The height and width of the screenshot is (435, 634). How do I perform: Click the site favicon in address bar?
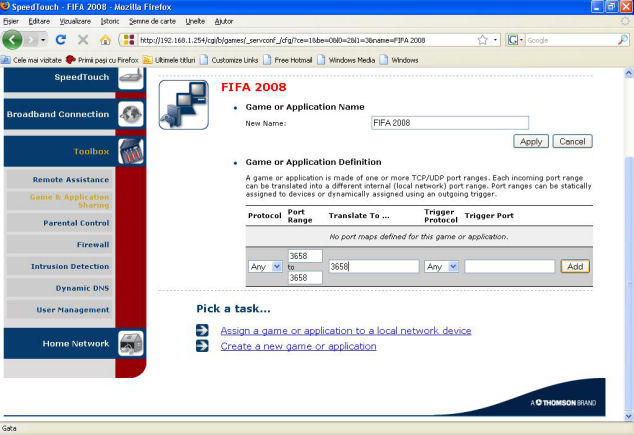(x=129, y=40)
